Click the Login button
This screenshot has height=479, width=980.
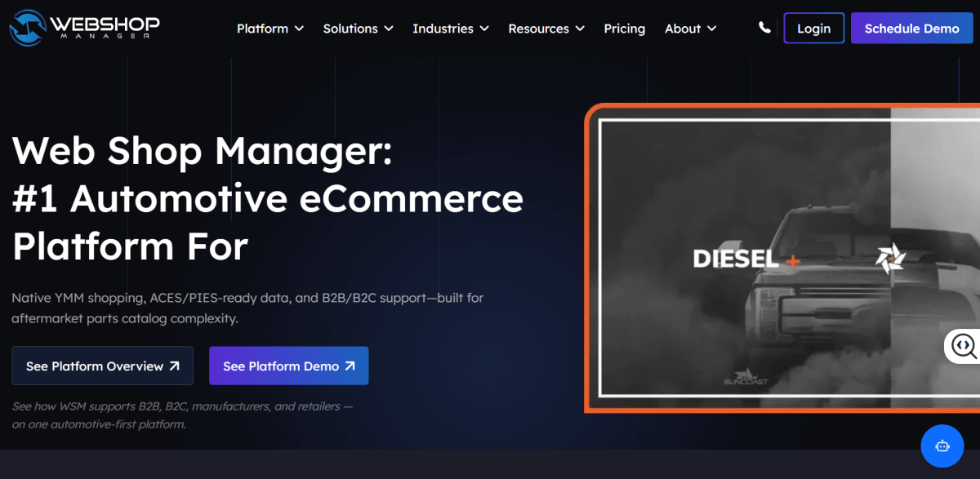tap(813, 28)
